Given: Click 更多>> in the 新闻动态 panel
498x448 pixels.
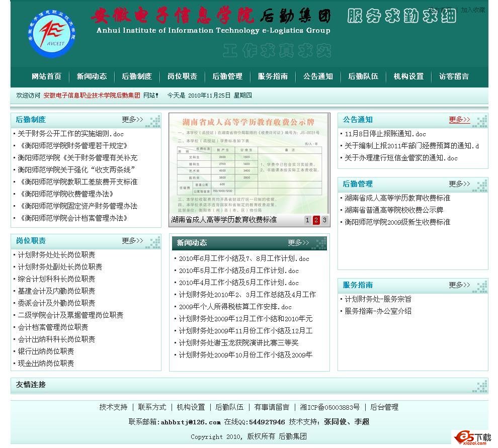Looking at the screenshot, I should [298, 242].
